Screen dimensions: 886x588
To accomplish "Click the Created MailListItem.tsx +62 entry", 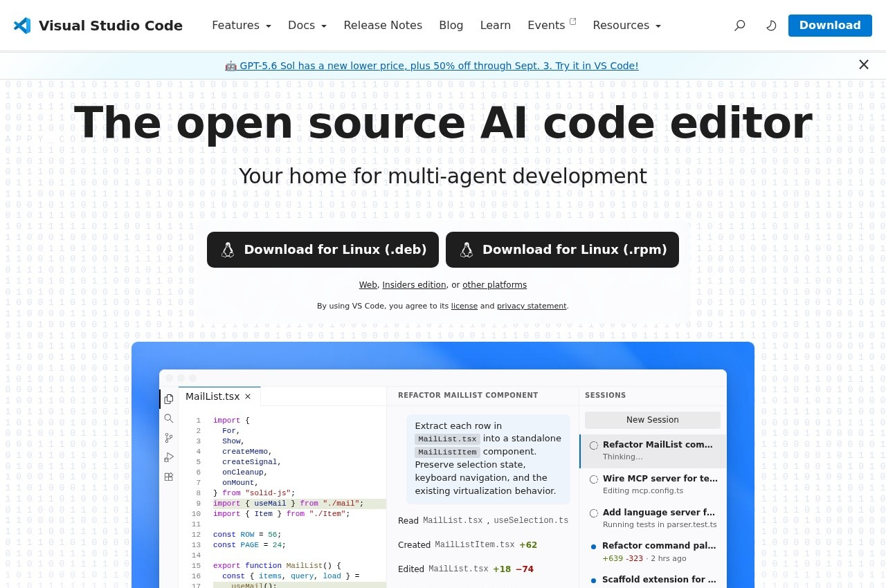I will [467, 545].
